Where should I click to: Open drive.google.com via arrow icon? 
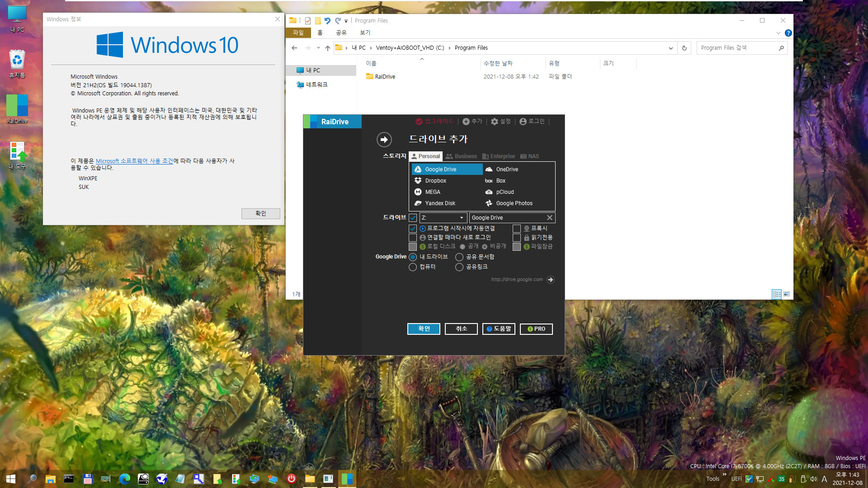(x=550, y=279)
